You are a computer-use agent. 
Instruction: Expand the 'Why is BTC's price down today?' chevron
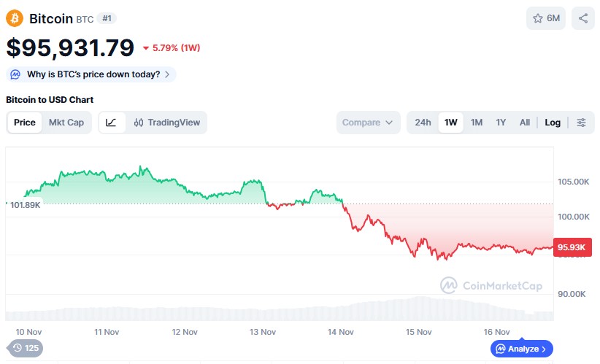click(x=167, y=74)
